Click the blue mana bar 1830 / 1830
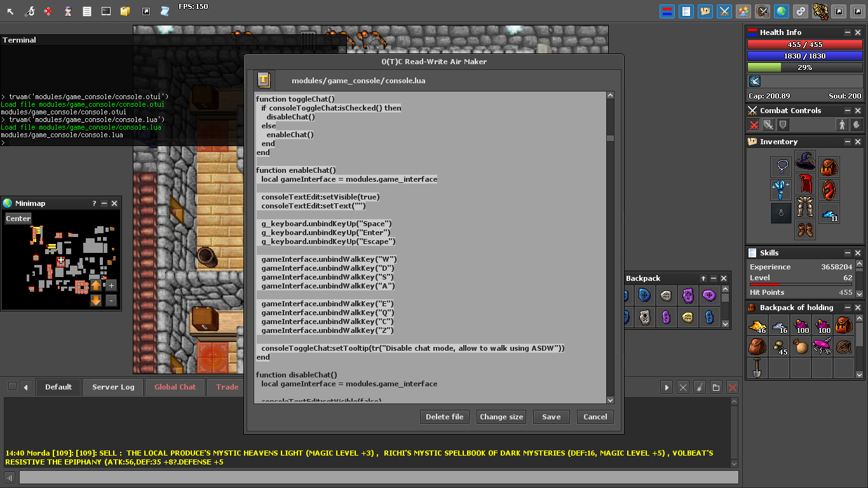868x488 pixels. coord(804,56)
